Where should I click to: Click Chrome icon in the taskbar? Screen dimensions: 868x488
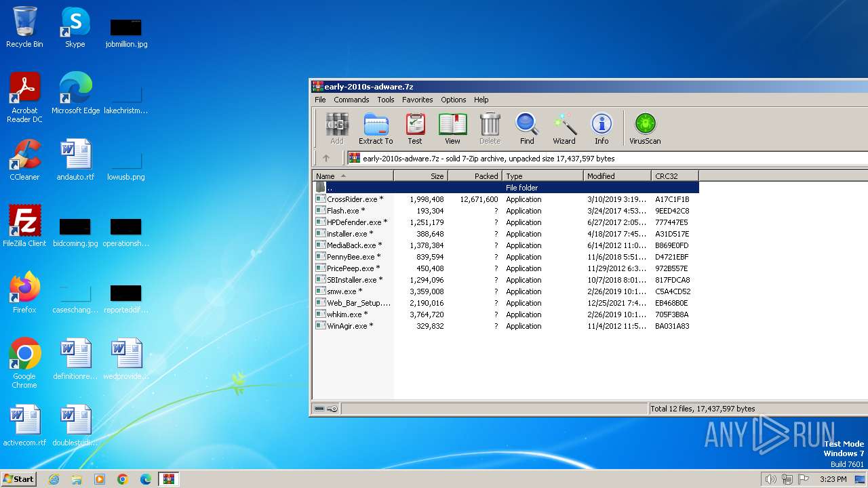point(123,479)
